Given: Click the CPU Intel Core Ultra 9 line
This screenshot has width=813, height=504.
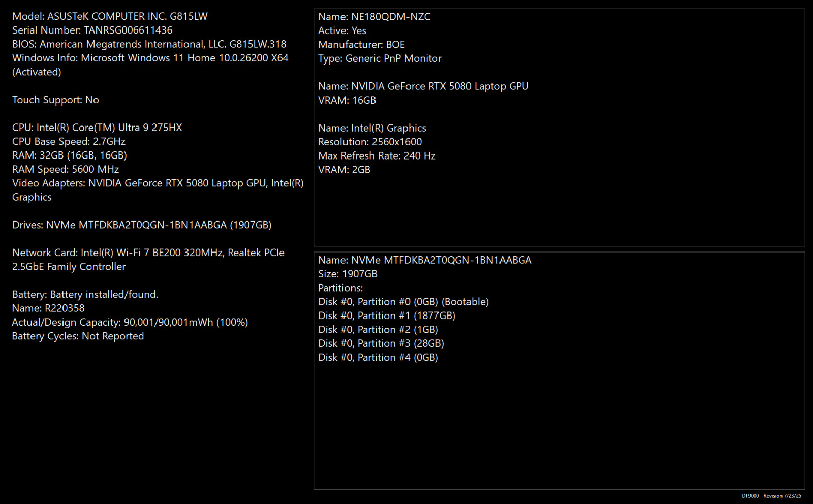Looking at the screenshot, I should click(97, 128).
